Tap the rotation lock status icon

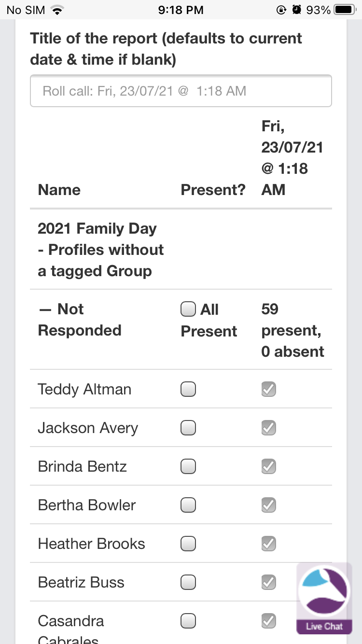pos(281,10)
